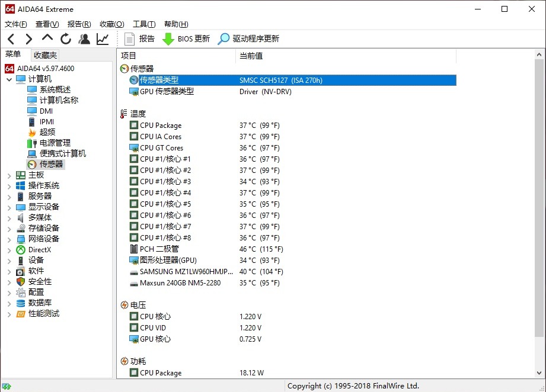This screenshot has height=392, width=546.
Task: Switch to the 收藏夹 tab
Action: [x=45, y=55]
